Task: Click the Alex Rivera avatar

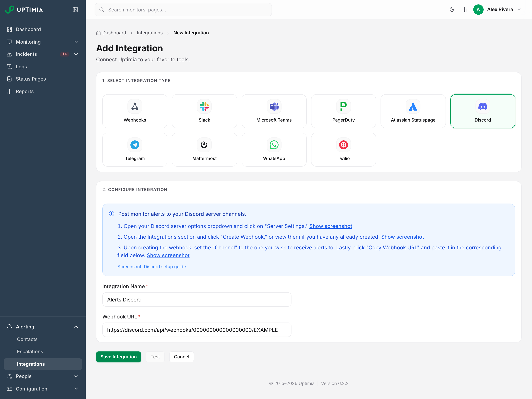Action: [478, 10]
